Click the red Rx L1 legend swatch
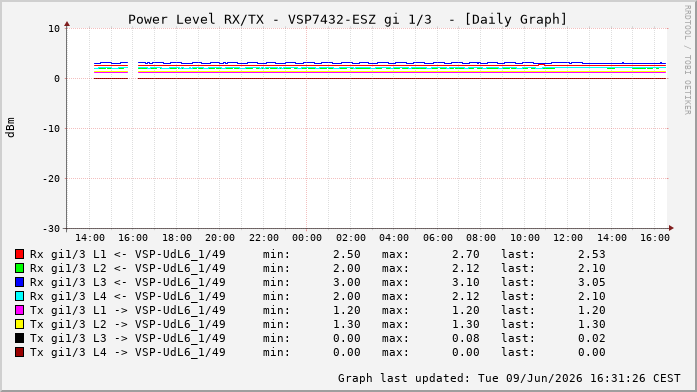The width and height of the screenshot is (697, 392). tap(19, 254)
